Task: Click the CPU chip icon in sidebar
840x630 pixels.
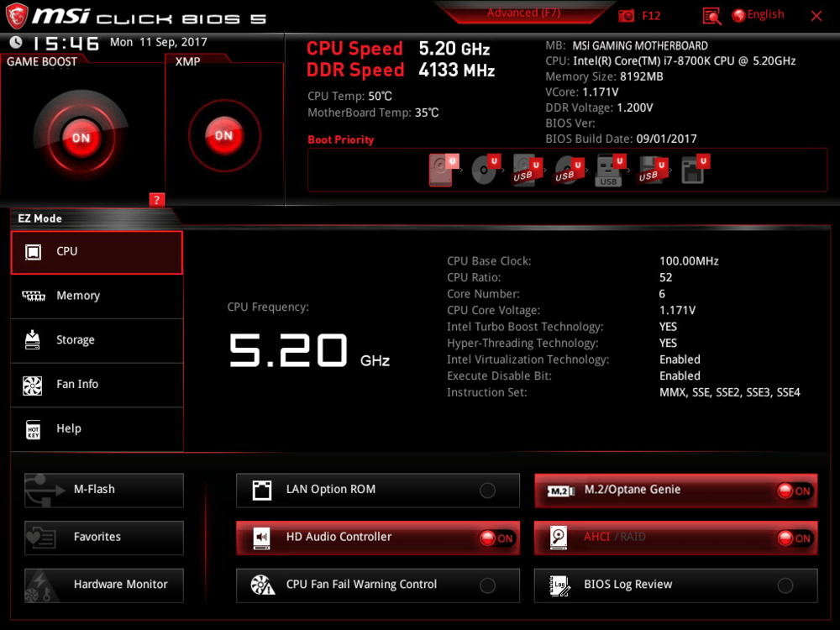Action: (34, 252)
